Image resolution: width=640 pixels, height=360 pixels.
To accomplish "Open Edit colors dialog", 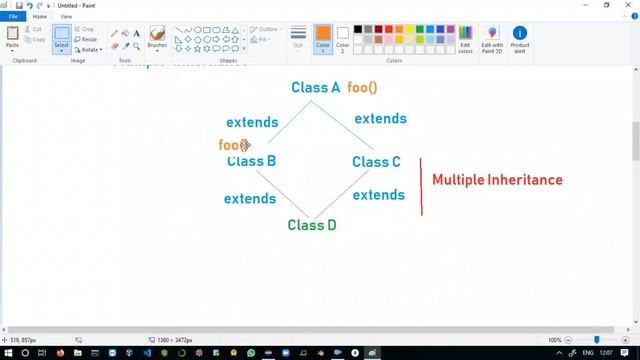I will [465, 40].
